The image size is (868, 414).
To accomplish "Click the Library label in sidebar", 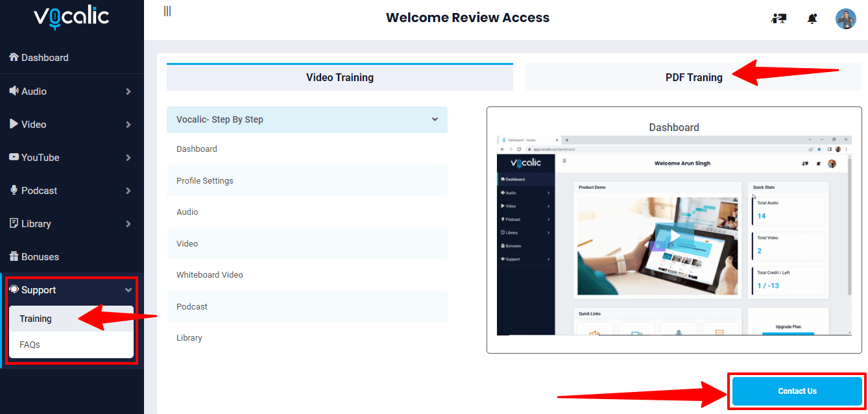I will [x=36, y=224].
